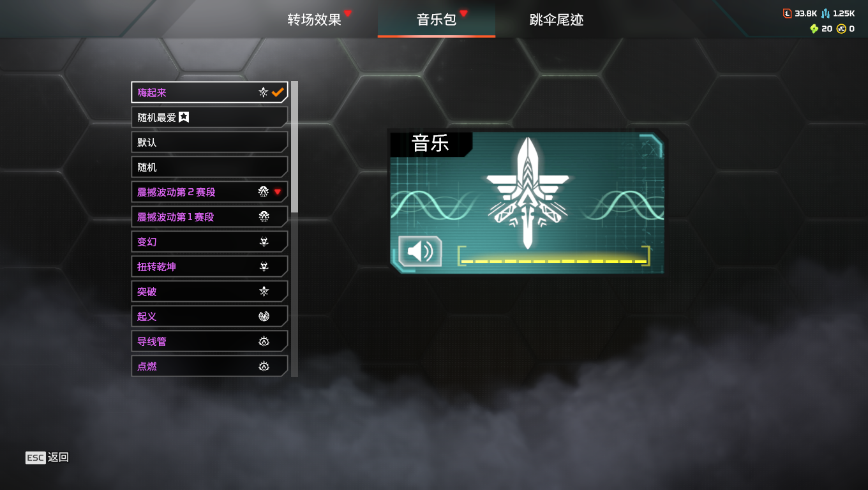868x490 pixels.
Task: Click the Apex Coins icon
Action: tap(841, 29)
